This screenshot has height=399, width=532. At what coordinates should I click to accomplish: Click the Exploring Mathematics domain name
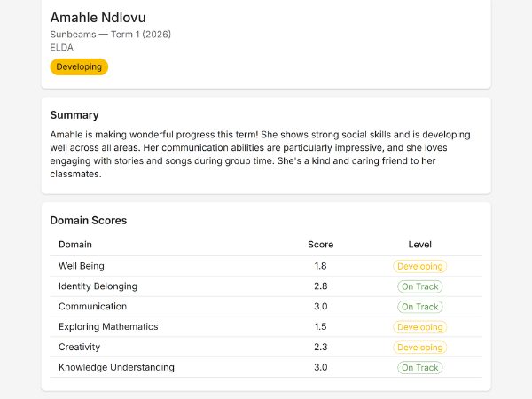click(x=108, y=327)
